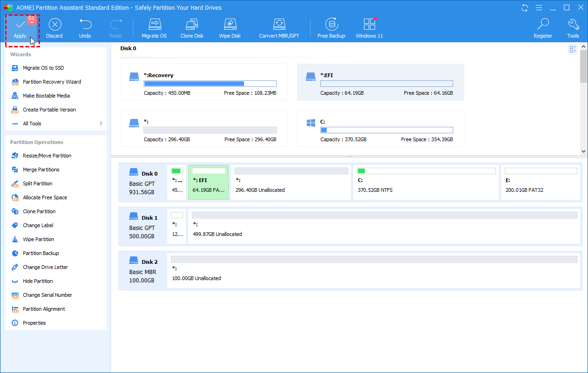The width and height of the screenshot is (588, 373).
Task: Select small recovery block on Disk 0
Action: coord(177,182)
